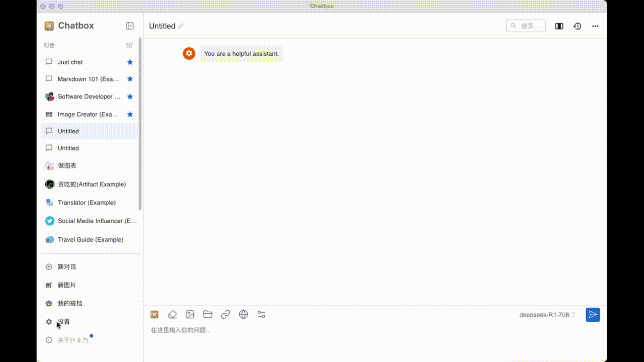Viewport: 644px width, 362px height.
Task: Attach a link with the chain icon
Action: 225,314
